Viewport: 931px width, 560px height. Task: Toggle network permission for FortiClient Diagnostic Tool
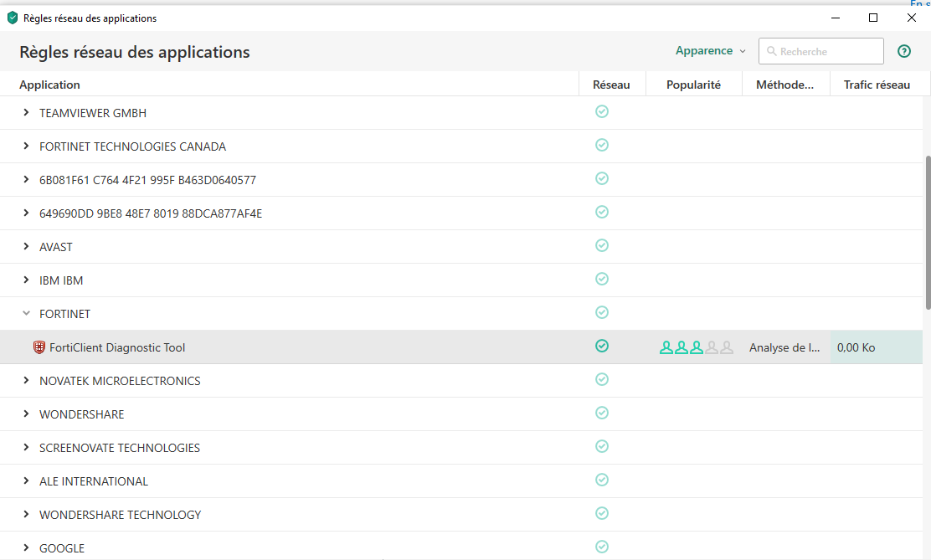coord(601,346)
